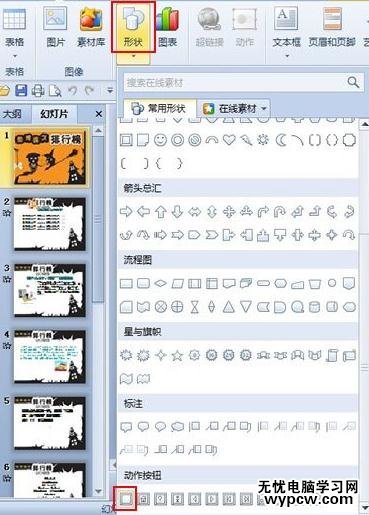The image size is (369, 515).
Task: Choose the custom blank action button
Action: pyautogui.click(x=126, y=499)
